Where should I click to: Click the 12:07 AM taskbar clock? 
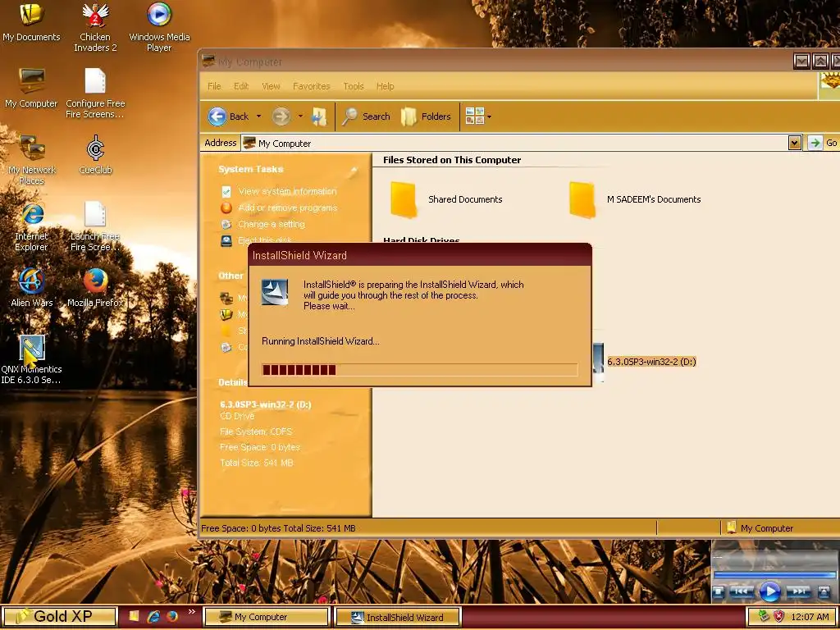click(810, 617)
